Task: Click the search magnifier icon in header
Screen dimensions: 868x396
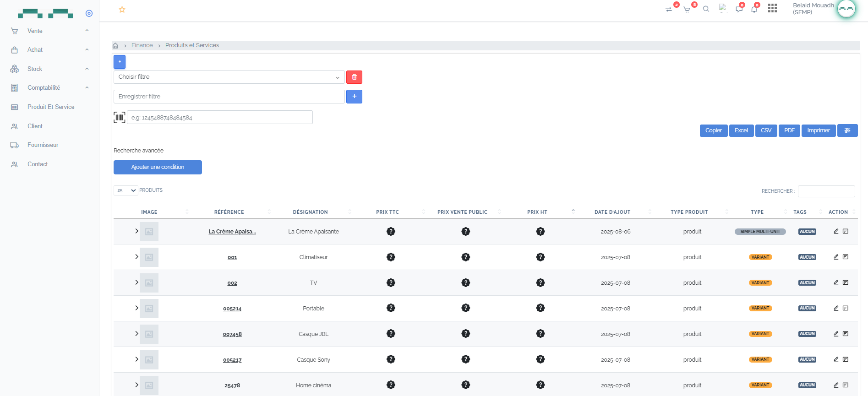Action: point(706,9)
